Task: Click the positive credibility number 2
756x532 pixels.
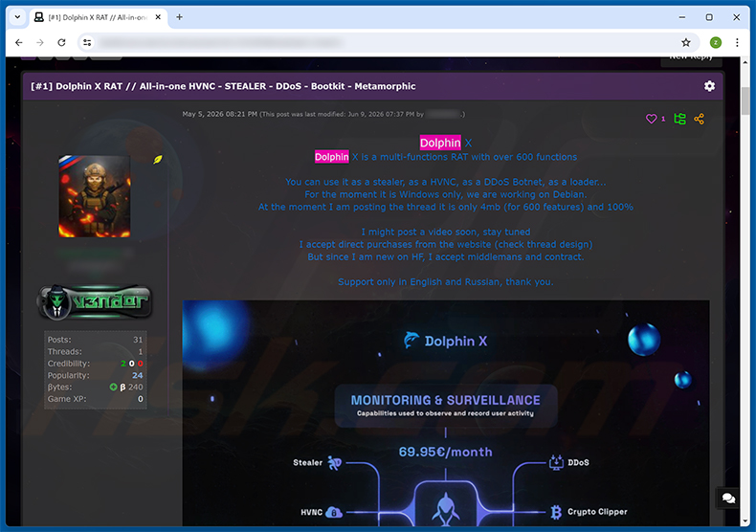Action: (x=123, y=364)
